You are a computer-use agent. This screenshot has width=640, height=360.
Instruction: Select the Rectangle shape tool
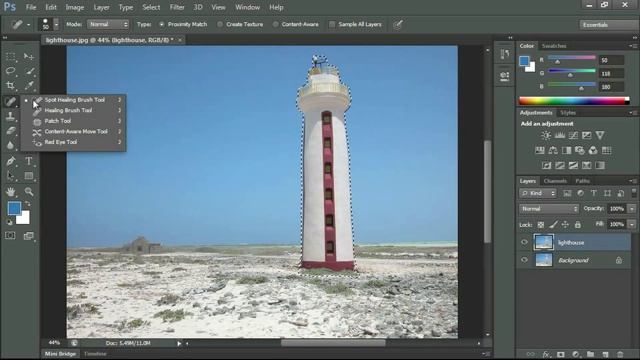pyautogui.click(x=29, y=176)
